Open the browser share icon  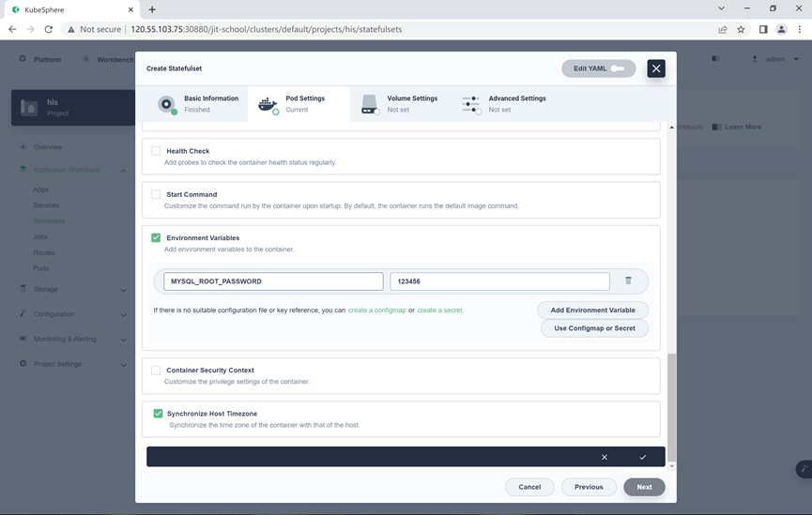point(723,29)
